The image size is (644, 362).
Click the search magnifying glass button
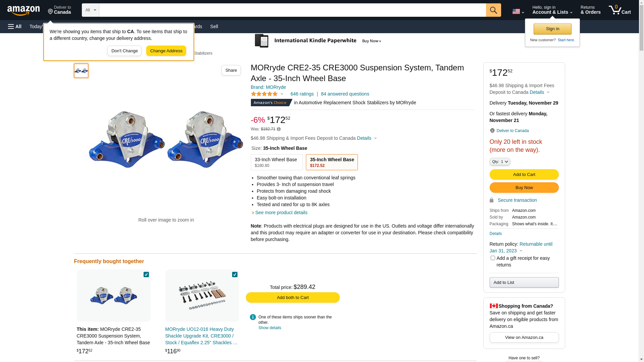point(493,10)
